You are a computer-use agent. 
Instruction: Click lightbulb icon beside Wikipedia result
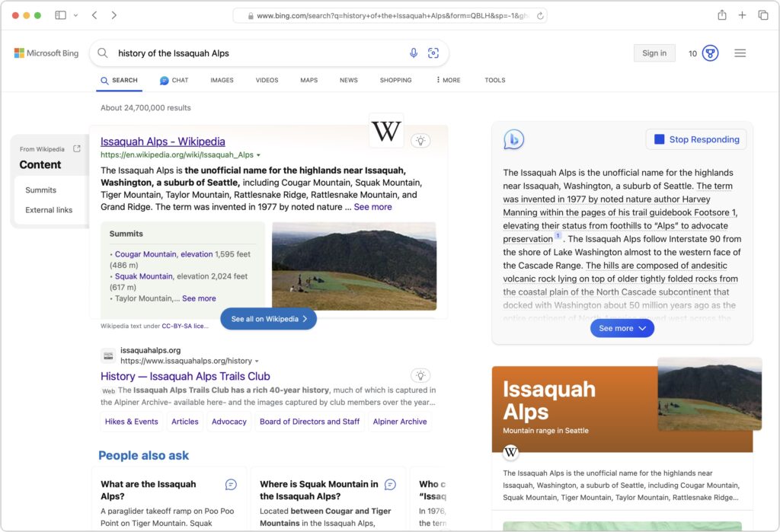tap(420, 140)
